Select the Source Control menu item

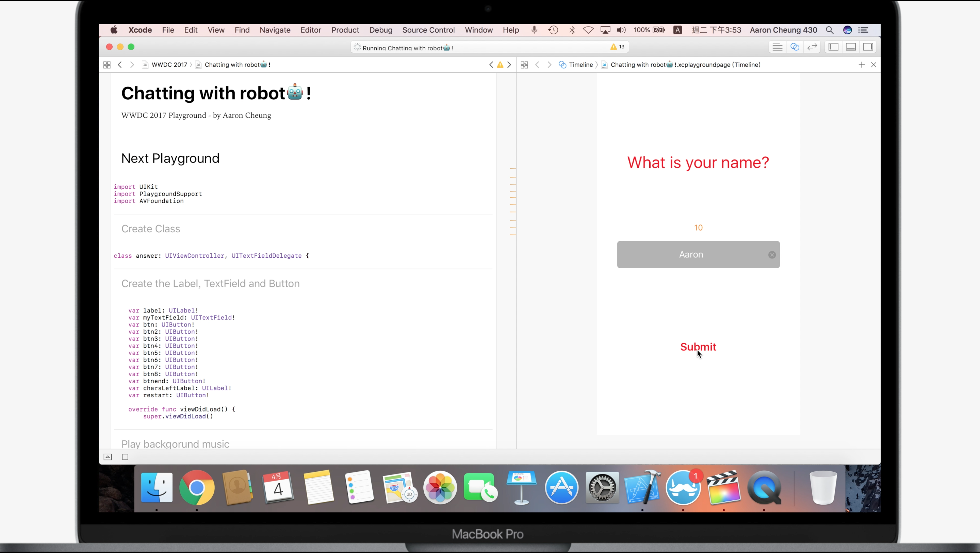428,30
